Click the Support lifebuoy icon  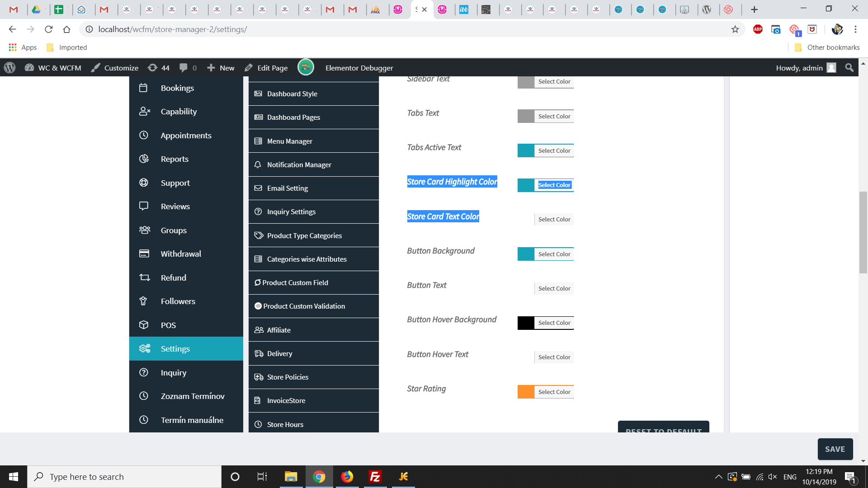tap(144, 183)
